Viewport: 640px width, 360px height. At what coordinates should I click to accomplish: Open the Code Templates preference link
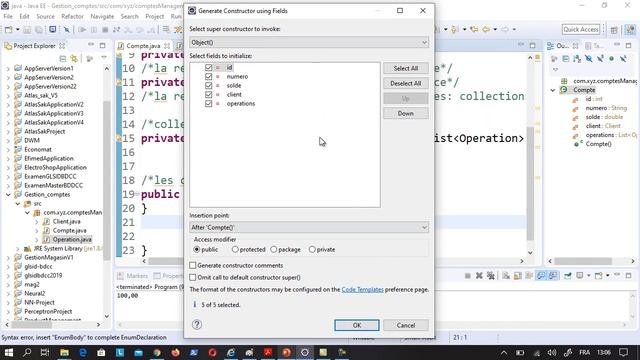(362, 289)
